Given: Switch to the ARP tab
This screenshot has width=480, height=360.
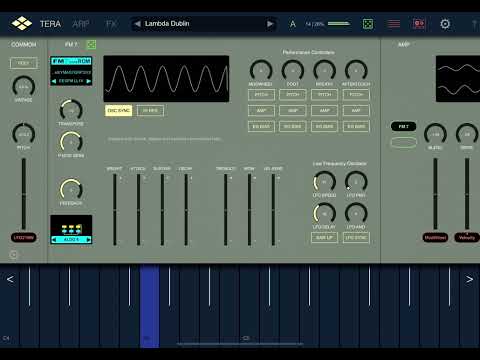Looking at the screenshot, I should (81, 24).
